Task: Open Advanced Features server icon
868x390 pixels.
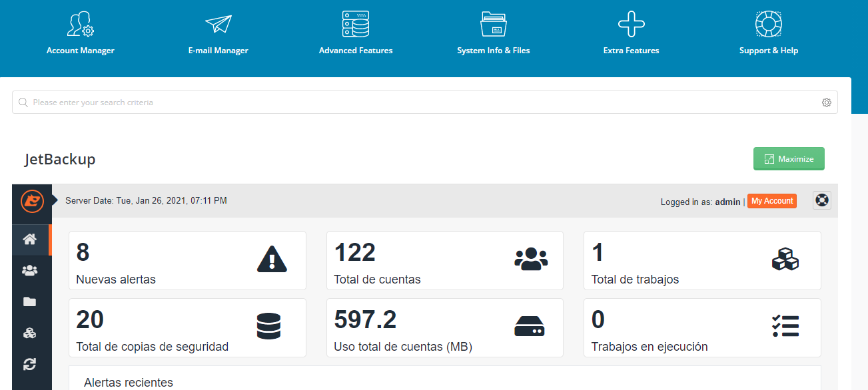Action: click(x=356, y=24)
